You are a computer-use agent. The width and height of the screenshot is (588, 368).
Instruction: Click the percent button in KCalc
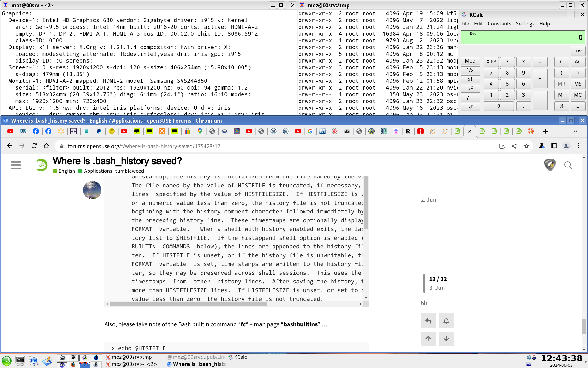[x=562, y=106]
